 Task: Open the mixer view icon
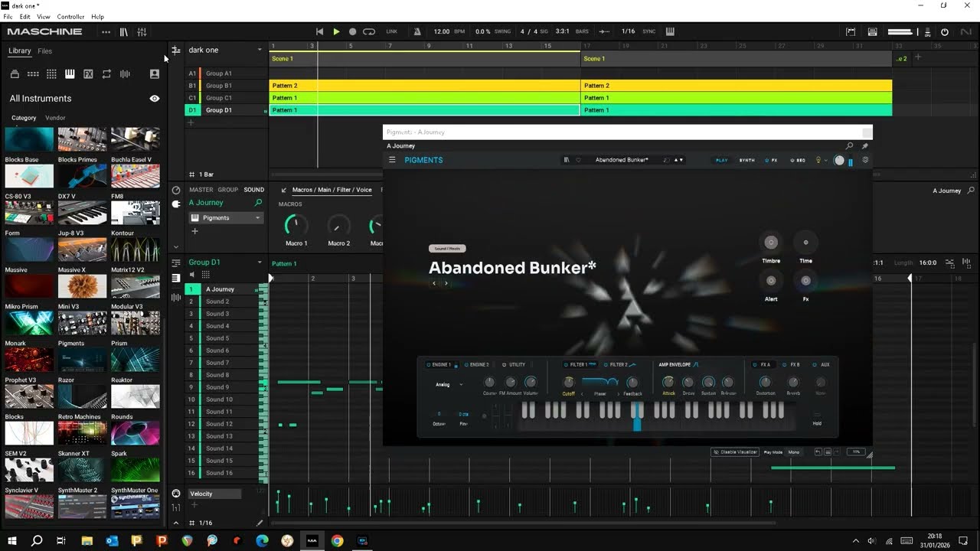(142, 32)
